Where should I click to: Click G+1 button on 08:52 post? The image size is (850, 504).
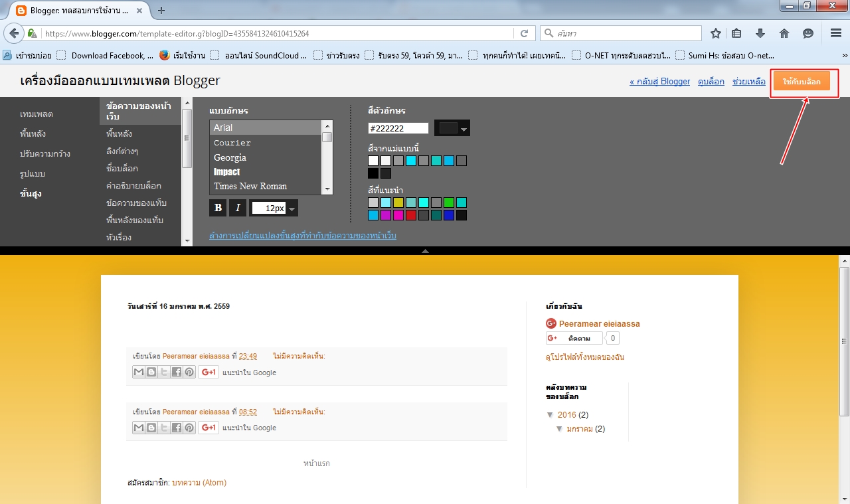click(209, 427)
